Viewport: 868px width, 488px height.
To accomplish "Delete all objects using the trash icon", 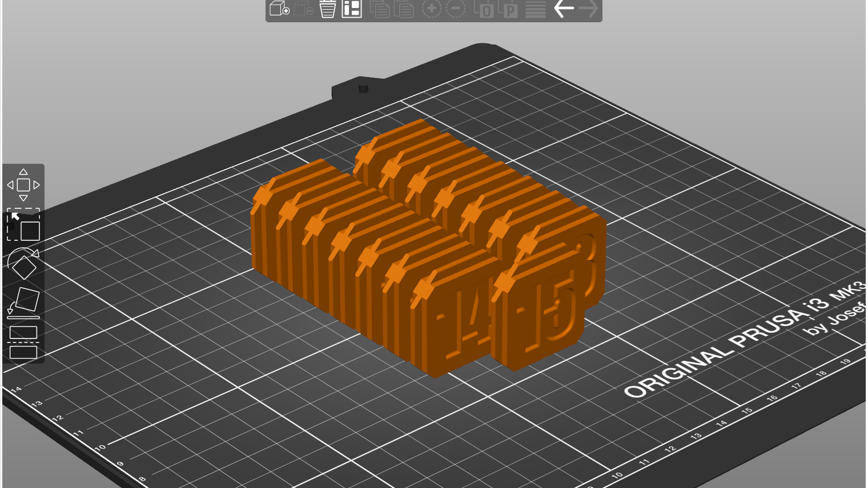I will point(327,9).
